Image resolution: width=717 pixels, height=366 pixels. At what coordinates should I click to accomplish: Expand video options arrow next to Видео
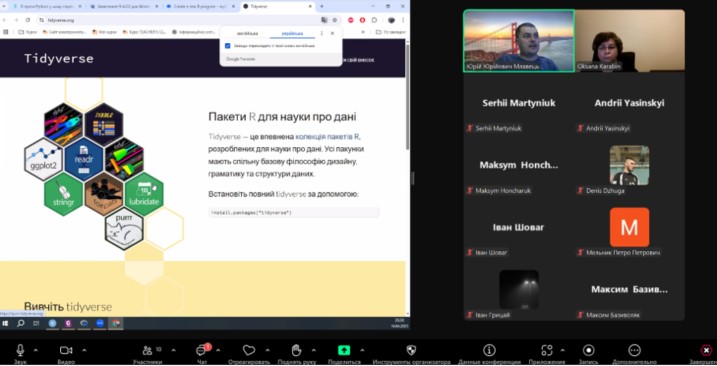[84, 350]
